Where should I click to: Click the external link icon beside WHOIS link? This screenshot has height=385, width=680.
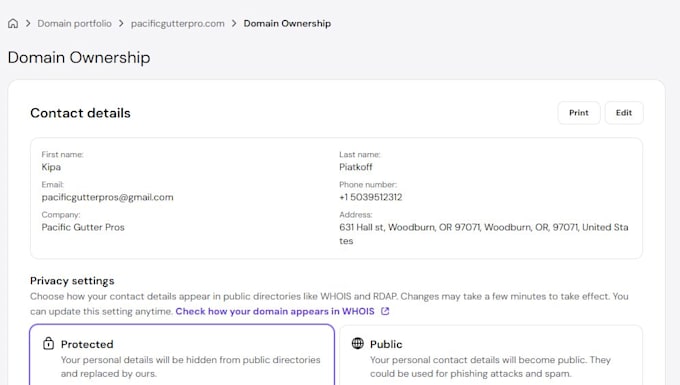(x=385, y=311)
